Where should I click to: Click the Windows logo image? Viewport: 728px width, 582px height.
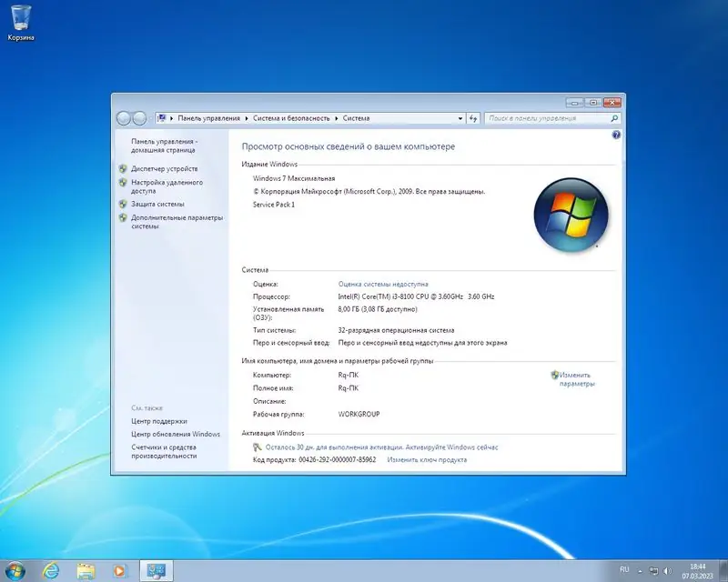coord(571,215)
